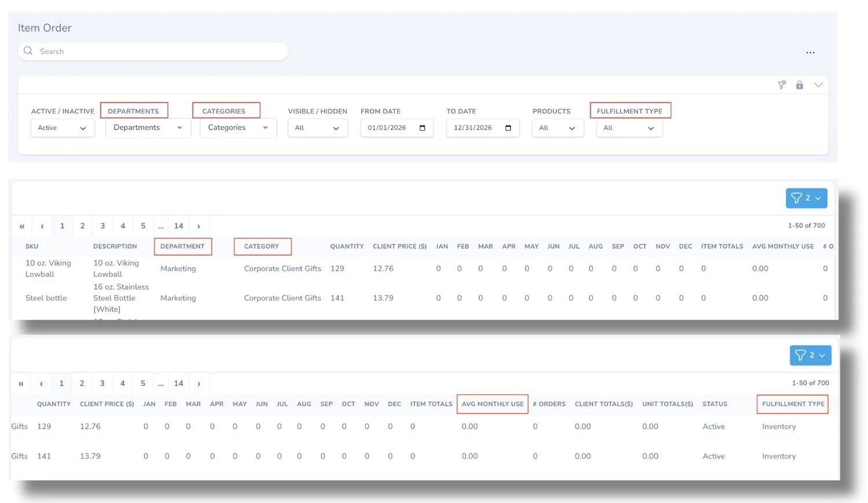Select page 4 in upper table pagination
This screenshot has height=503, width=868.
point(123,226)
